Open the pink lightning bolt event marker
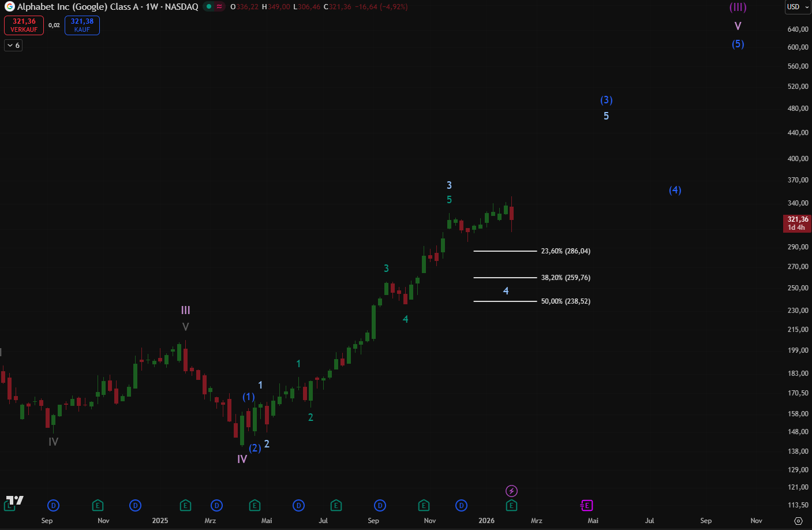Screen dimensions: 812x530 [511, 491]
